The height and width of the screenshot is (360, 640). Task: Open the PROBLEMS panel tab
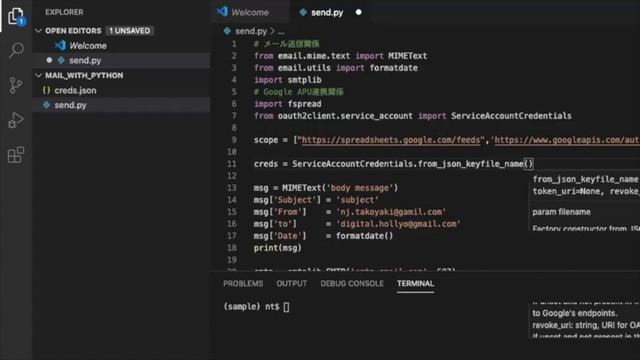click(243, 284)
